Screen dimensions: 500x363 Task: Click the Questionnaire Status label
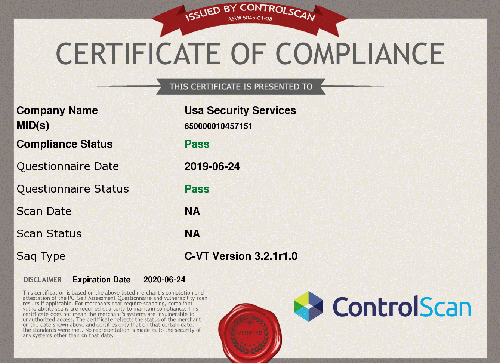tap(73, 189)
